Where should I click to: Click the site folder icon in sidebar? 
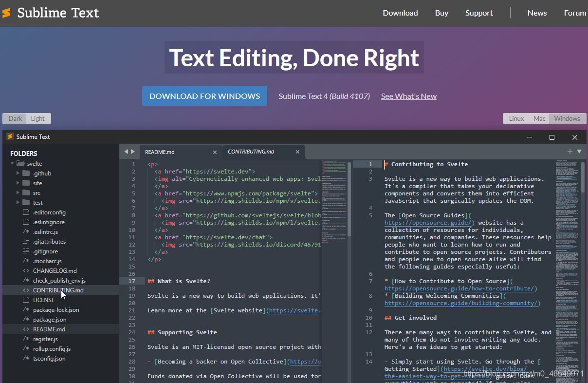(26, 183)
